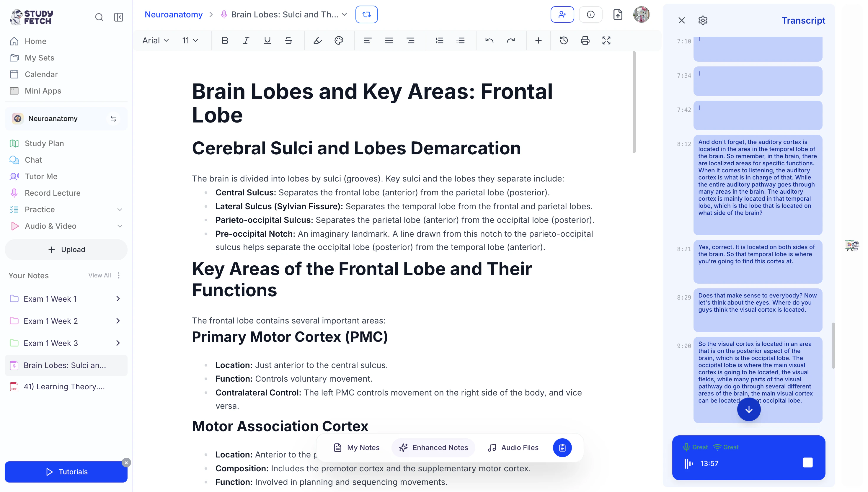Open the Arial font dropdown
868x492 pixels.
155,40
